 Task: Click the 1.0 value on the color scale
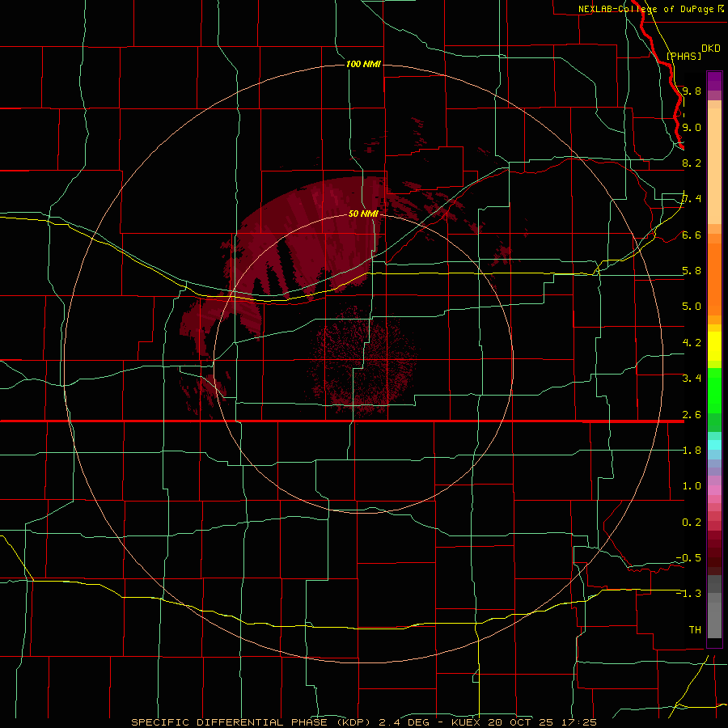click(692, 486)
